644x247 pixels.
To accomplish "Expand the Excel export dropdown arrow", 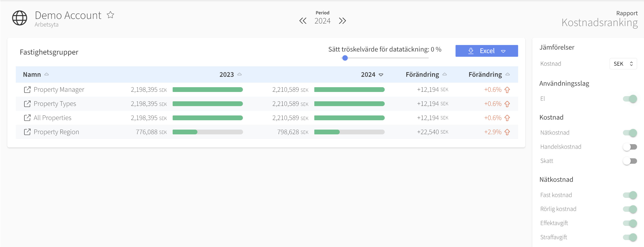I will point(503,51).
